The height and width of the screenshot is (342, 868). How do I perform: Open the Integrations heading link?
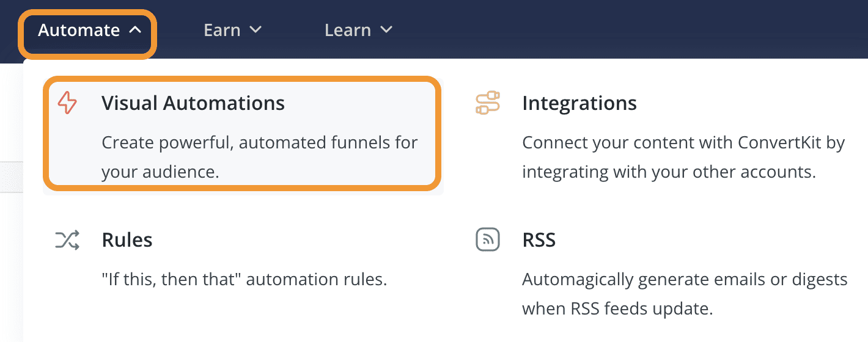point(579,103)
